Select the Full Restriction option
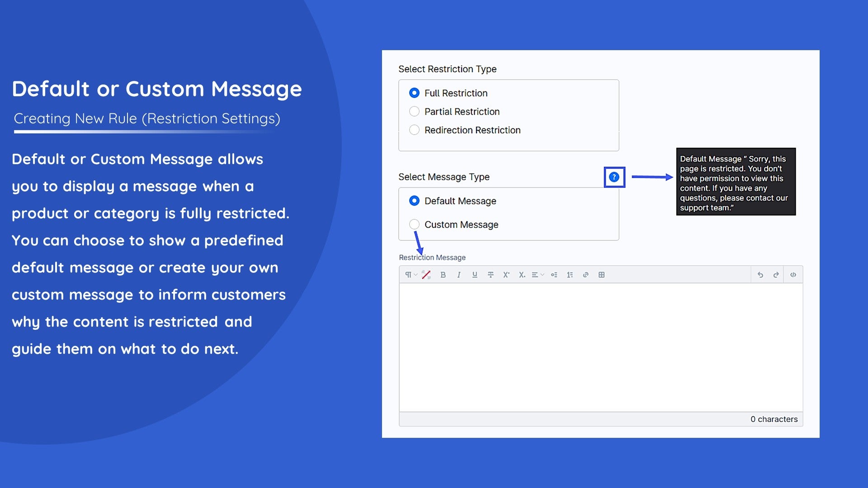This screenshot has width=868, height=488. [x=414, y=93]
